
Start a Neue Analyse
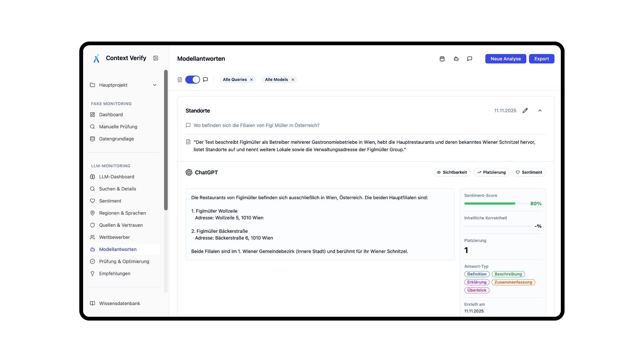[505, 59]
